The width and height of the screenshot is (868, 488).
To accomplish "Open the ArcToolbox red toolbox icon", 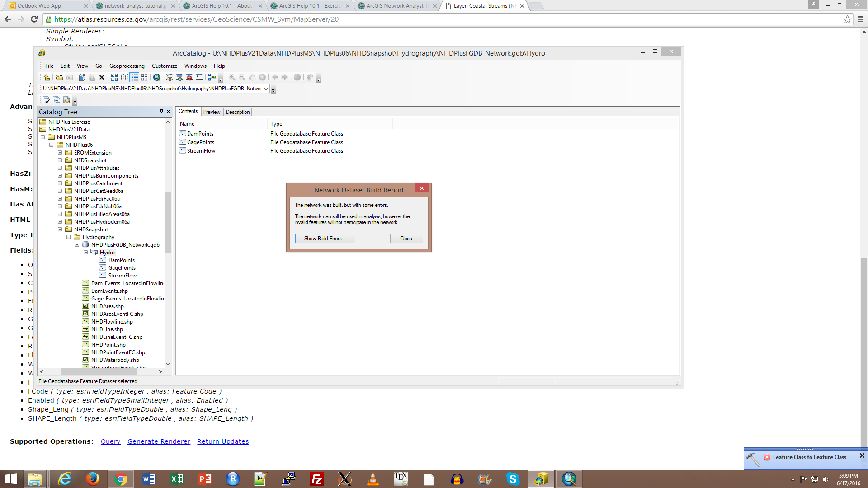I will click(189, 77).
